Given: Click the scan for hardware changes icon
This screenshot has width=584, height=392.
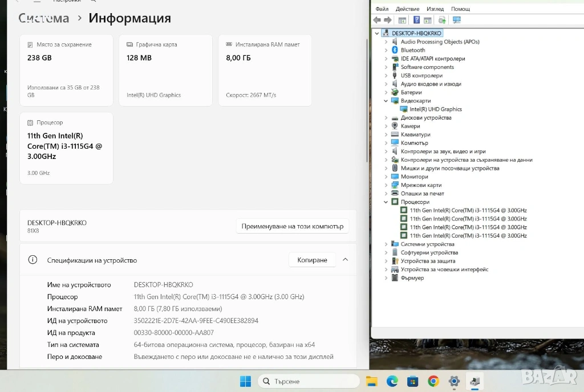Looking at the screenshot, I should (x=456, y=20).
